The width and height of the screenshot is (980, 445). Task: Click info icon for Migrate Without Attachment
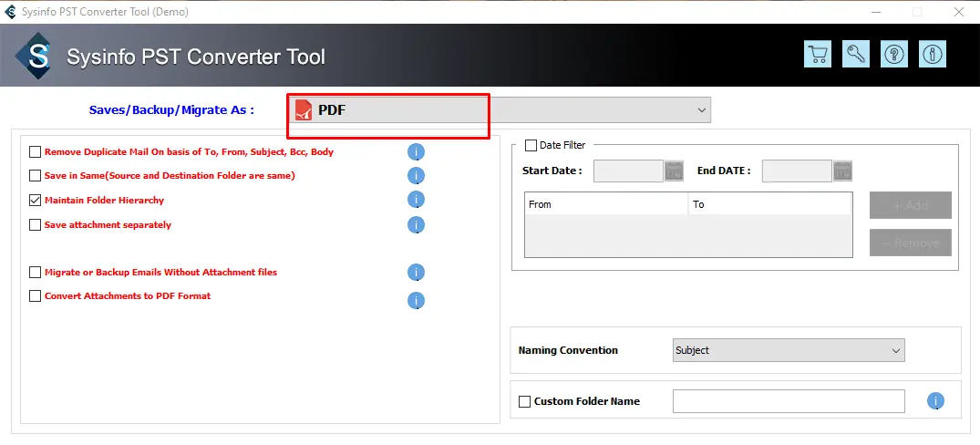(416, 273)
